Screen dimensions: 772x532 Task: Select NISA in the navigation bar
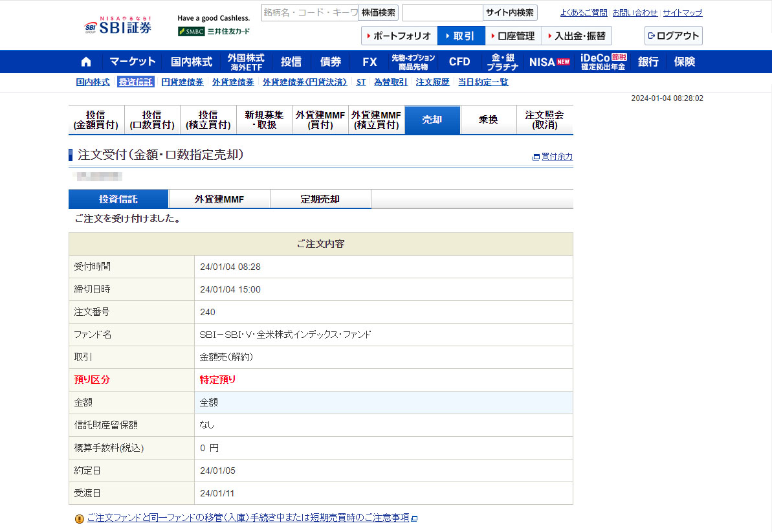(549, 62)
